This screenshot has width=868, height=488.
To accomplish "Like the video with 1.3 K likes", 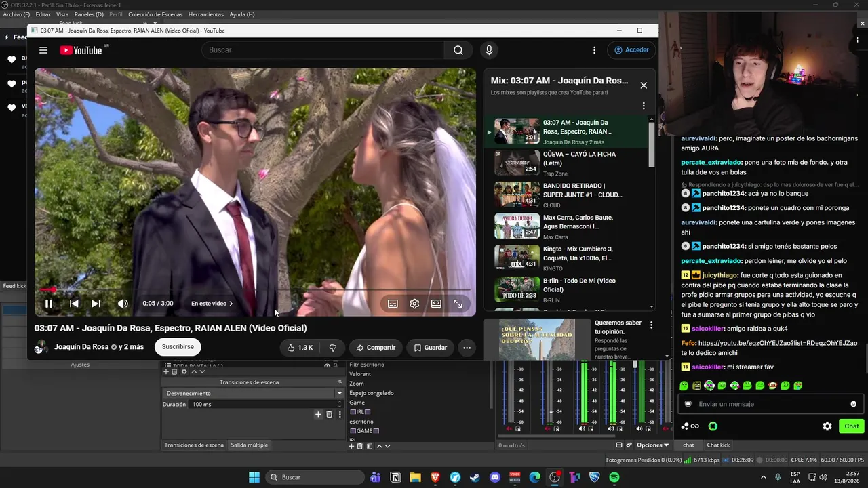I will pyautogui.click(x=299, y=348).
